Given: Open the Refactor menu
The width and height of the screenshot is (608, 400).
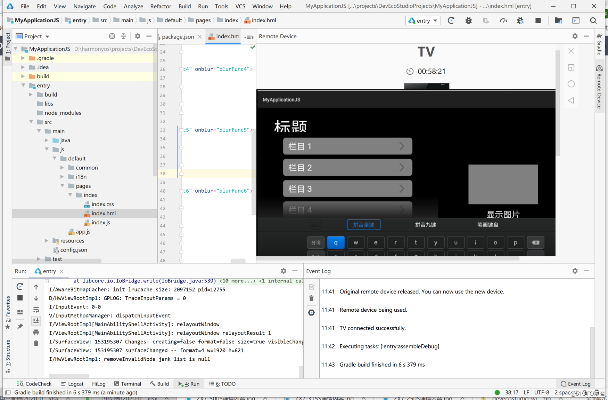Looking at the screenshot, I should (x=163, y=5).
